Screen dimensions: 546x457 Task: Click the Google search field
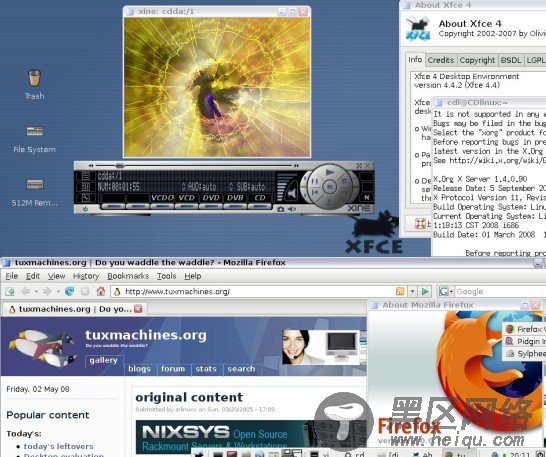coord(500,292)
